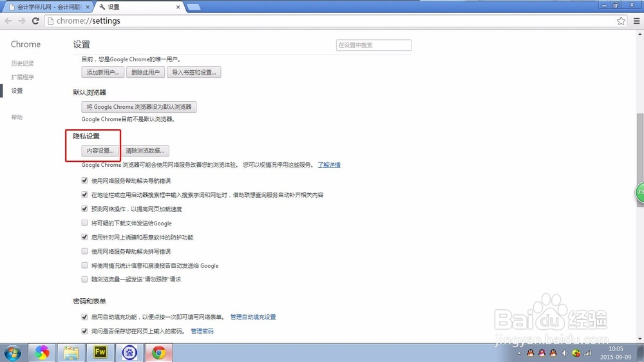Viewport: 644px width, 362px height.
Task: Open 管理密码 link
Action: tap(202, 331)
